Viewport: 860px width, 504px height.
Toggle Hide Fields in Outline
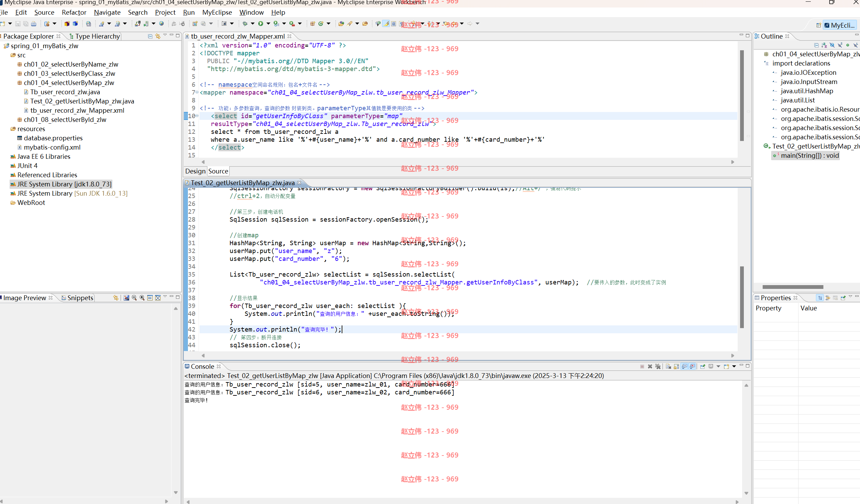coord(832,45)
